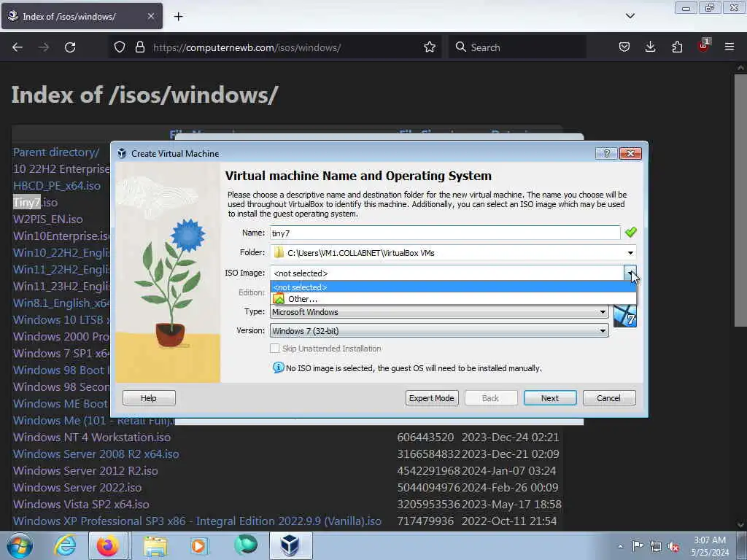Image resolution: width=747 pixels, height=560 pixels.
Task: Open the Windows Start button
Action: (x=20, y=545)
